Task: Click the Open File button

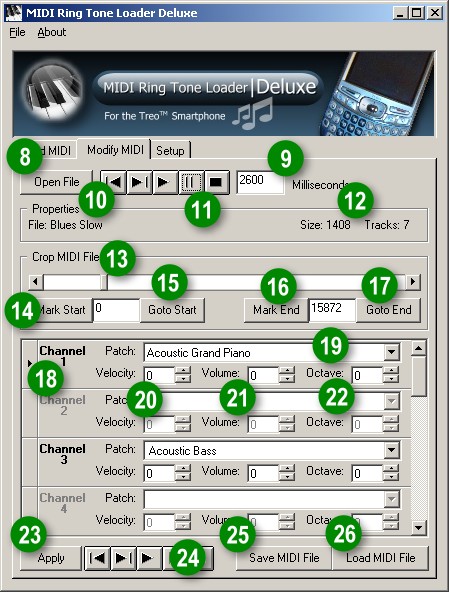Action: pos(57,182)
